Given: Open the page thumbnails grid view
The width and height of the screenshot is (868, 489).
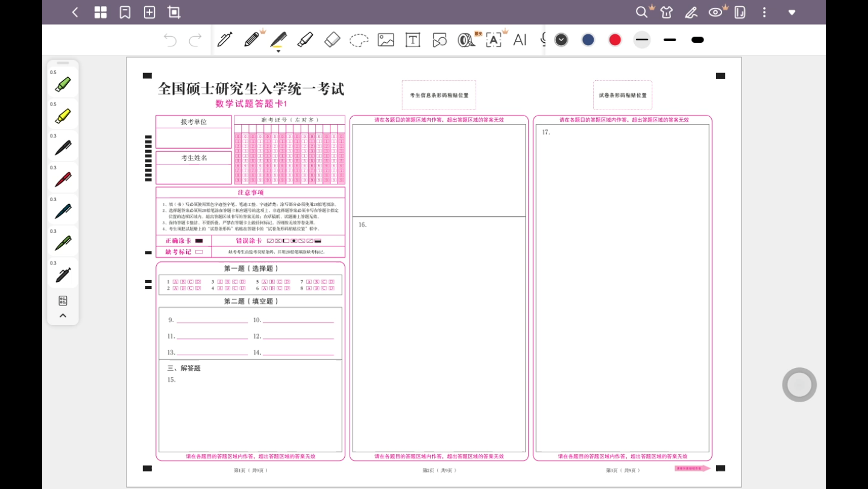Looking at the screenshot, I should (101, 12).
